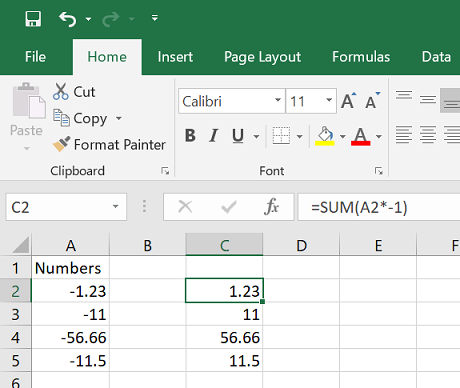The height and width of the screenshot is (388, 460).
Task: Apply cell borders icon
Action: click(281, 135)
